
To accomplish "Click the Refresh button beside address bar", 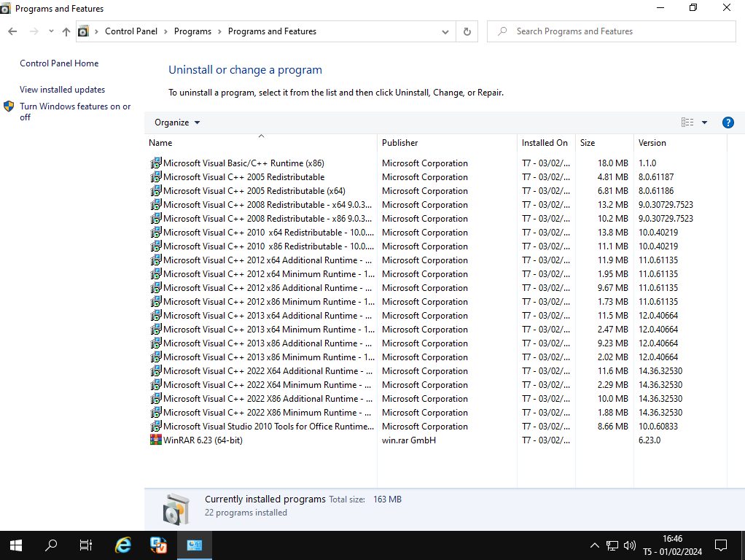I will 467,31.
